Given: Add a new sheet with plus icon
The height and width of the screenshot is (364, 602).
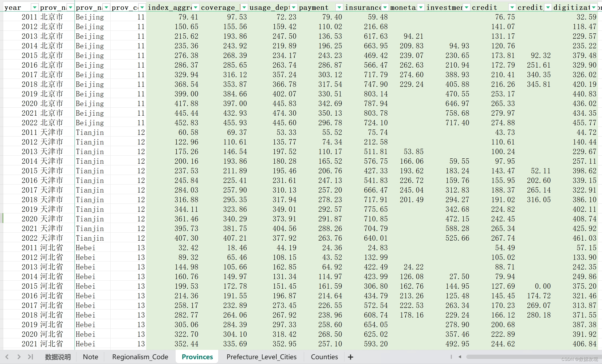Looking at the screenshot, I should coord(351,357).
